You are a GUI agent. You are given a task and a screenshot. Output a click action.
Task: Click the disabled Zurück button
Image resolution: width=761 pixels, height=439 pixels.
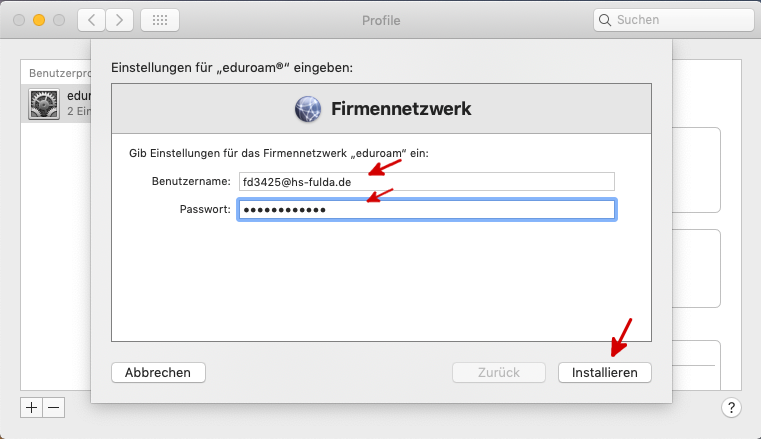pos(499,372)
